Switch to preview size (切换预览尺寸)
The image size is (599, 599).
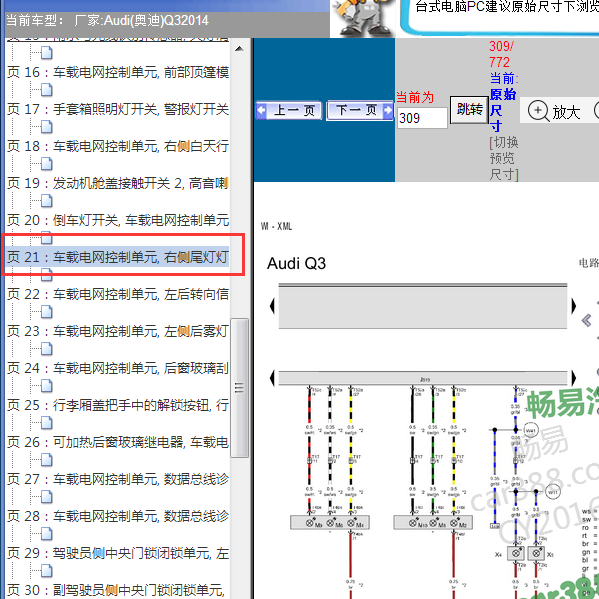504,158
